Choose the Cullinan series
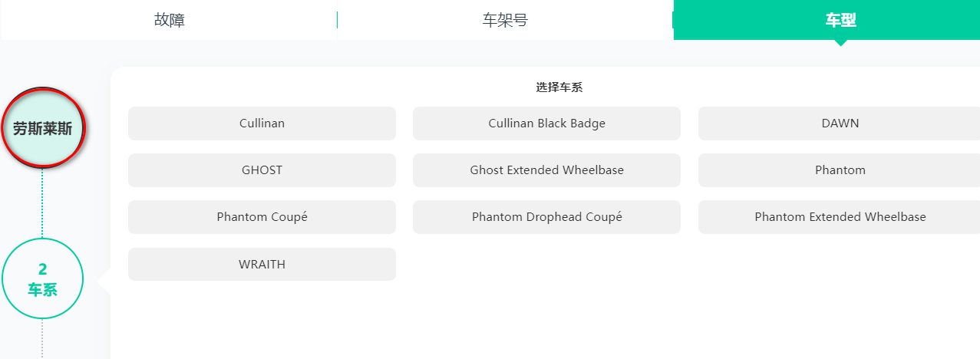980x359 pixels. click(262, 124)
